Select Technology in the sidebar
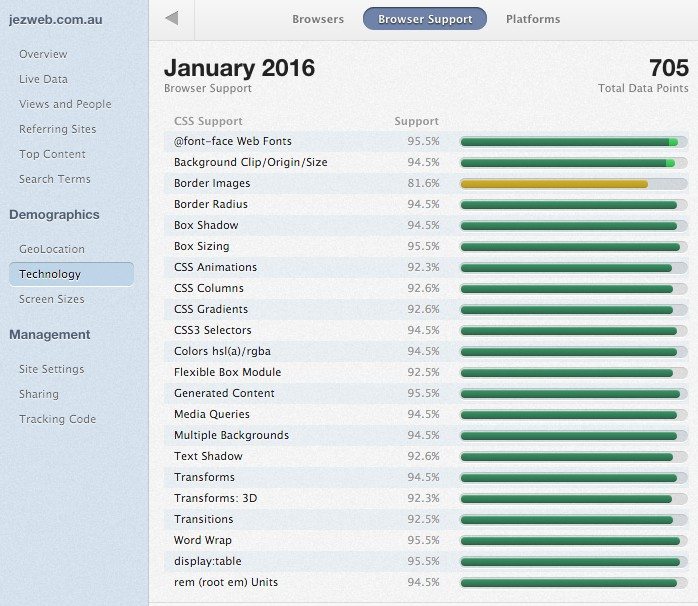698x606 pixels. (x=50, y=274)
